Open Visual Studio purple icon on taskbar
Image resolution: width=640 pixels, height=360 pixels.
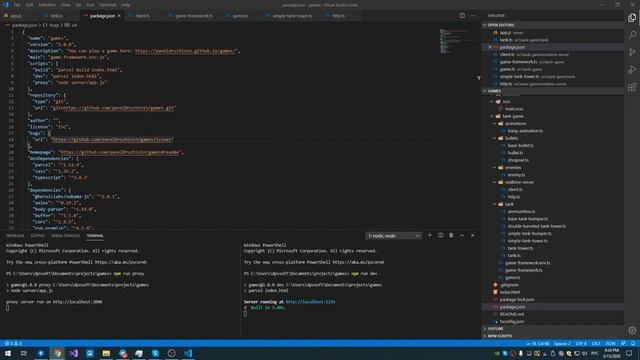(x=73, y=353)
